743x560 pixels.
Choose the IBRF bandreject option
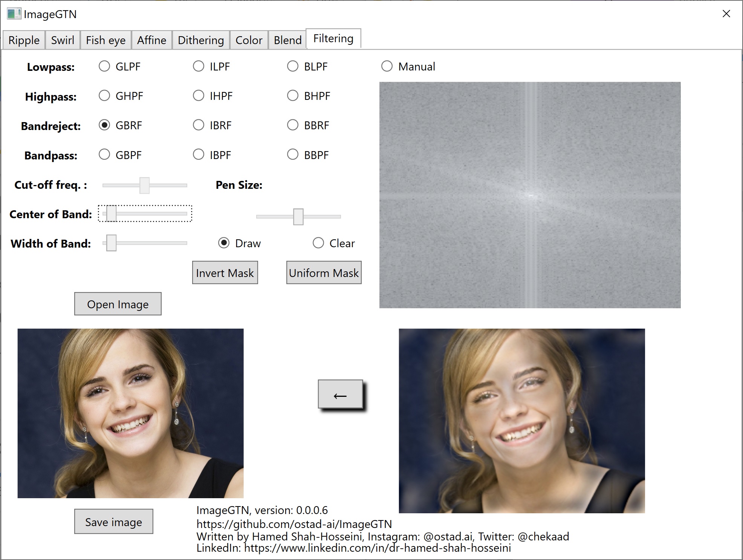pyautogui.click(x=199, y=125)
